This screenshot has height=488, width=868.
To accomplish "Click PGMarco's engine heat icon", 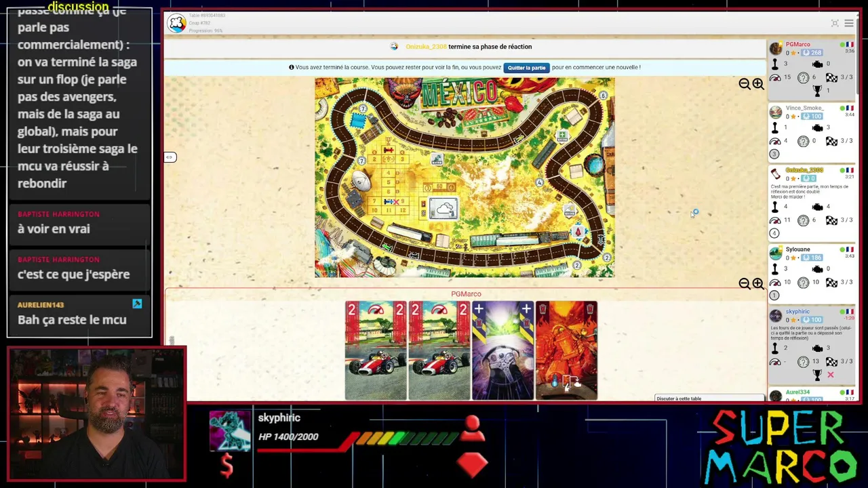I will coord(817,64).
